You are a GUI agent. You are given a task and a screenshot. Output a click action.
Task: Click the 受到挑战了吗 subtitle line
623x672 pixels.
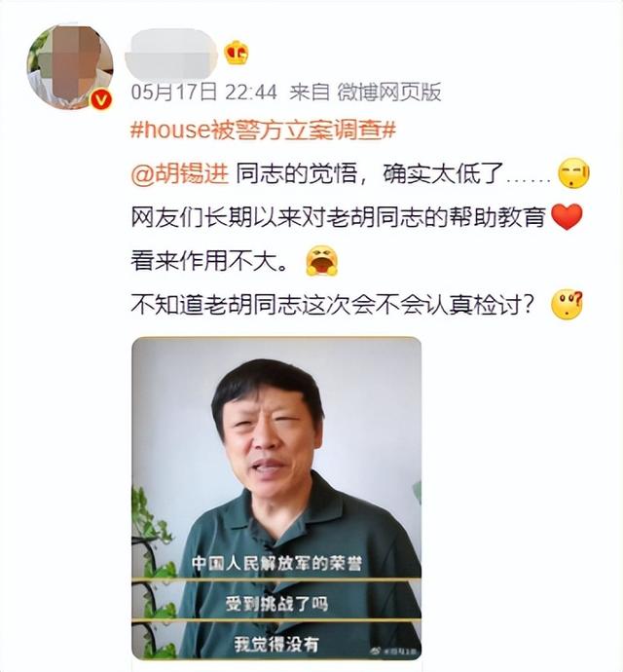tap(276, 604)
